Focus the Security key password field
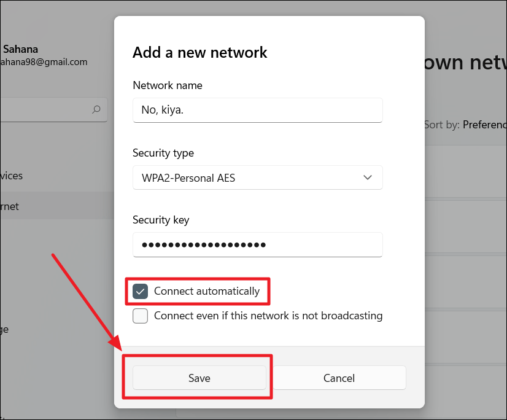This screenshot has height=420, width=507. click(257, 244)
